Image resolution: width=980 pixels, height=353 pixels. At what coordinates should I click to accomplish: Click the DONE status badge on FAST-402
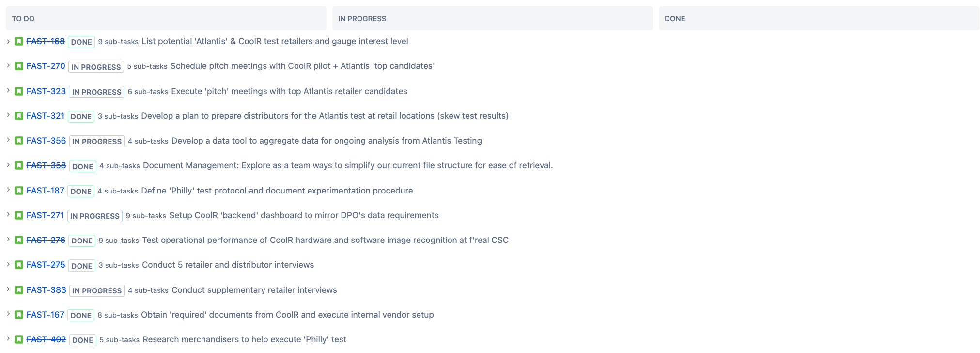tap(83, 340)
